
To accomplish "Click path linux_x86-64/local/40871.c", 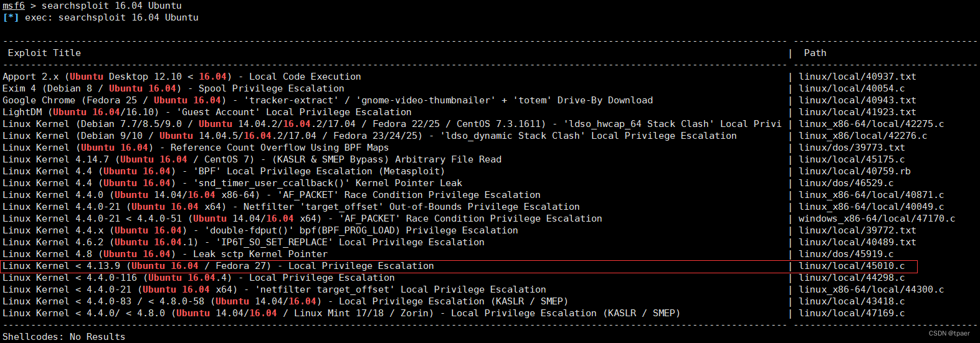I will [872, 195].
